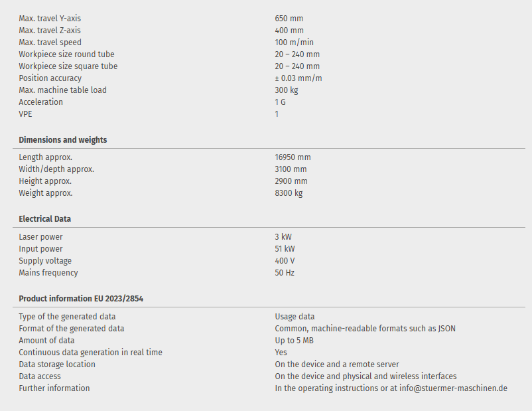Image resolution: width=532 pixels, height=411 pixels.
Task: Click the Position accuracy row label
Action: pos(50,78)
